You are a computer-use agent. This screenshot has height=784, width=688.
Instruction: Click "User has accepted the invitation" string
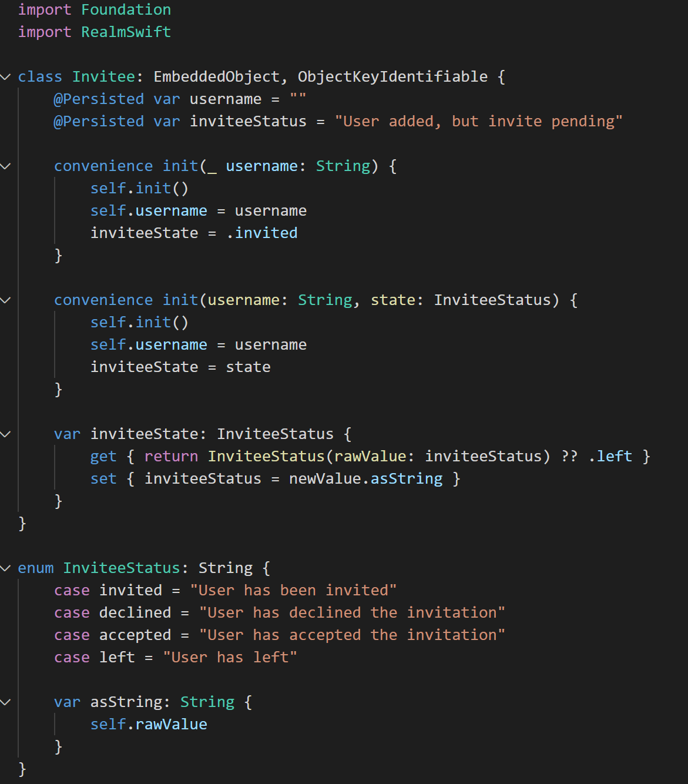352,635
